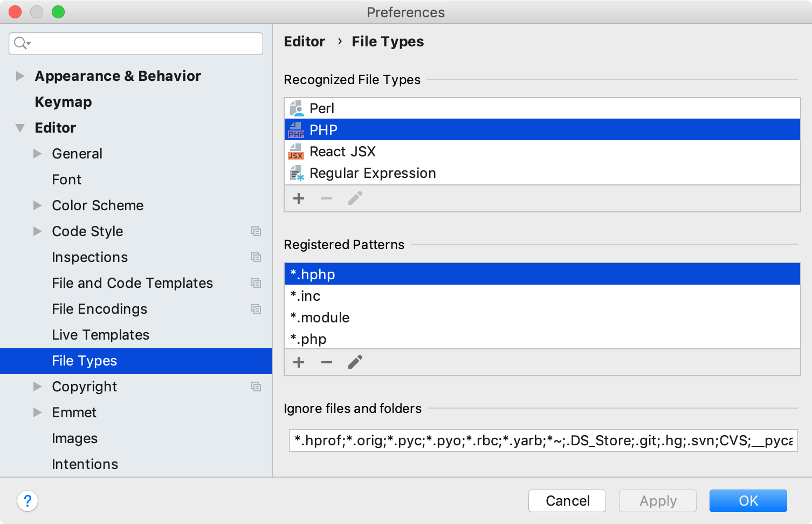Click the Ignore files and folders input field
This screenshot has width=812, height=524.
[539, 440]
